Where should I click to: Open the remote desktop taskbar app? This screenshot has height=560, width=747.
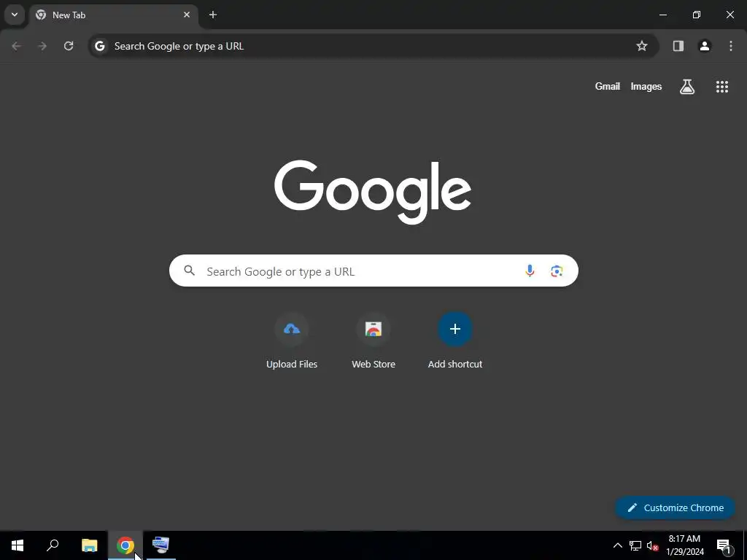click(x=161, y=545)
